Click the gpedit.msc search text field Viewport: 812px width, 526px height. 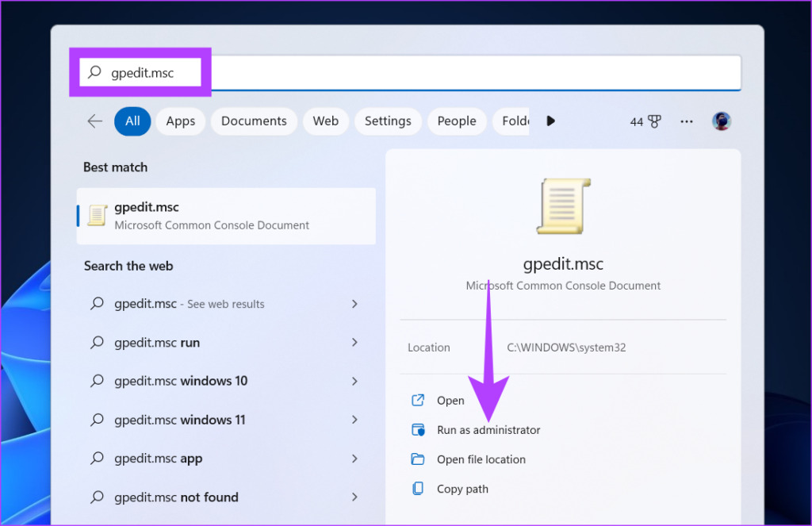410,72
